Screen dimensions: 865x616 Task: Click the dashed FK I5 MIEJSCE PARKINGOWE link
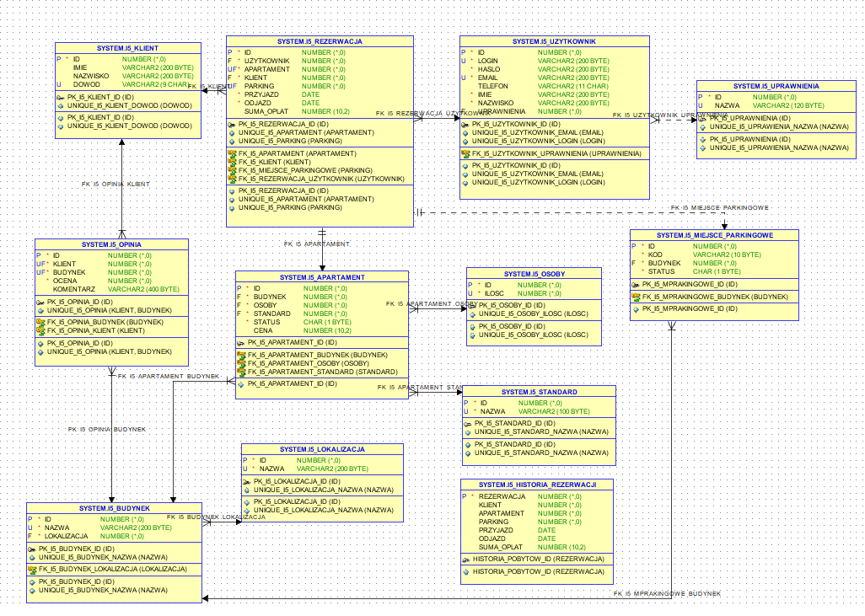pyautogui.click(x=721, y=206)
